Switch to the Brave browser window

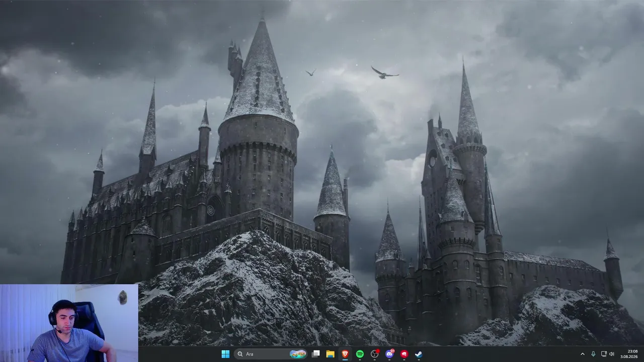pyautogui.click(x=345, y=354)
